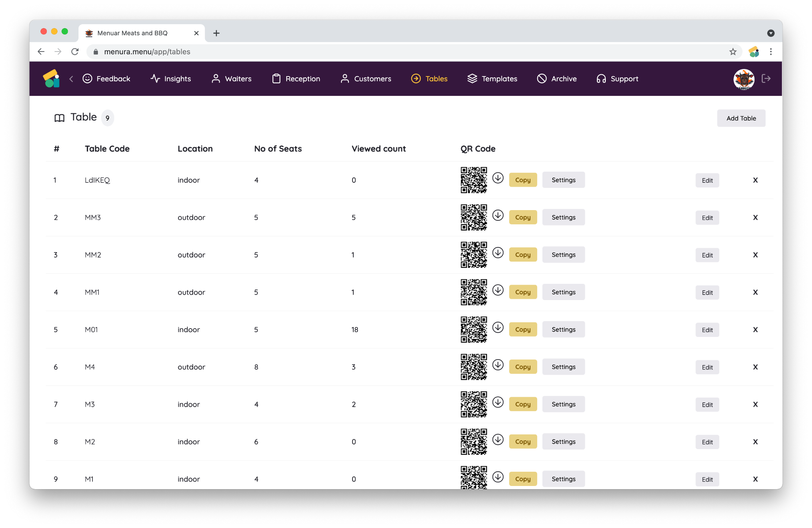The image size is (812, 528).
Task: Open Settings for table M3
Action: point(563,404)
